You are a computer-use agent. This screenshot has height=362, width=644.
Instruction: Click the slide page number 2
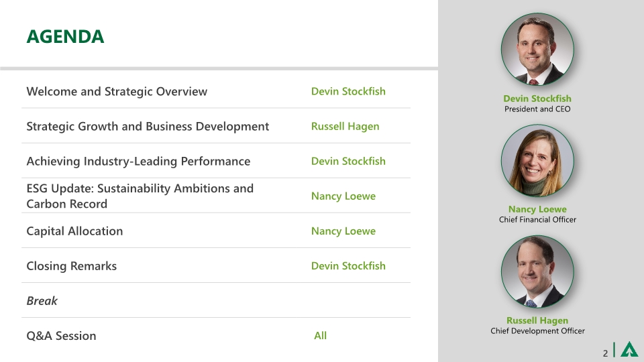605,352
